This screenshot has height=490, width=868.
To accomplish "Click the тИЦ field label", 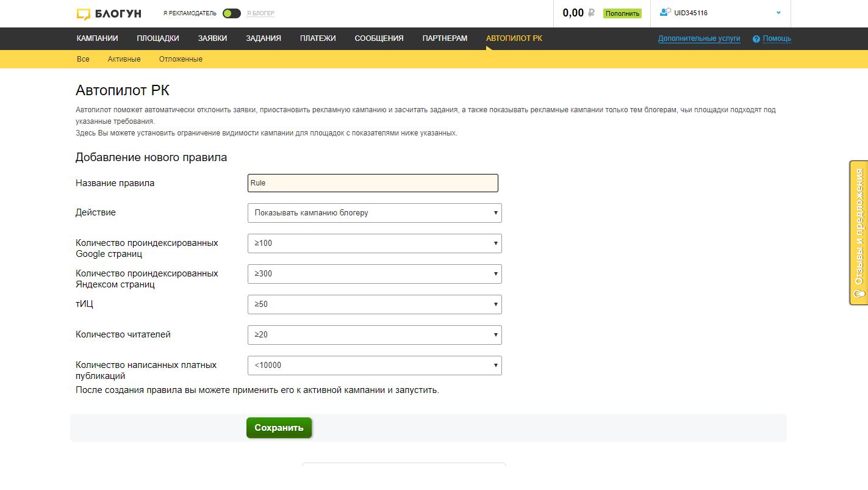I will 84,304.
